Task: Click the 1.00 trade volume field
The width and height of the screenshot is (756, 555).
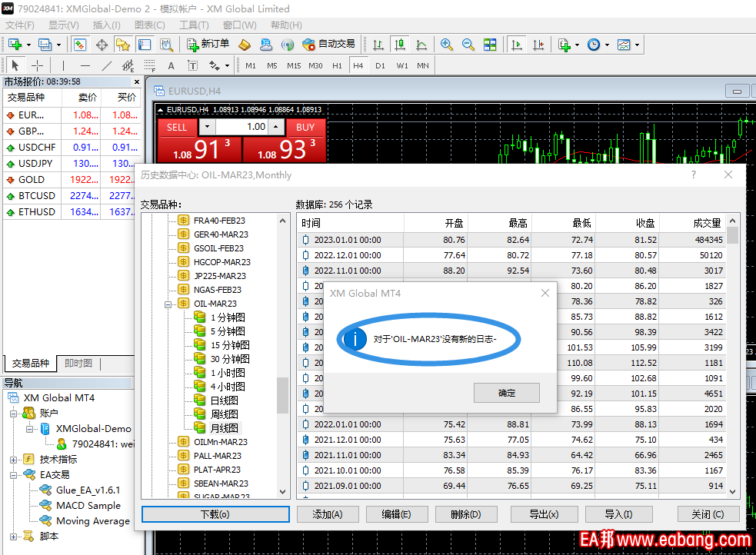Action: (243, 127)
